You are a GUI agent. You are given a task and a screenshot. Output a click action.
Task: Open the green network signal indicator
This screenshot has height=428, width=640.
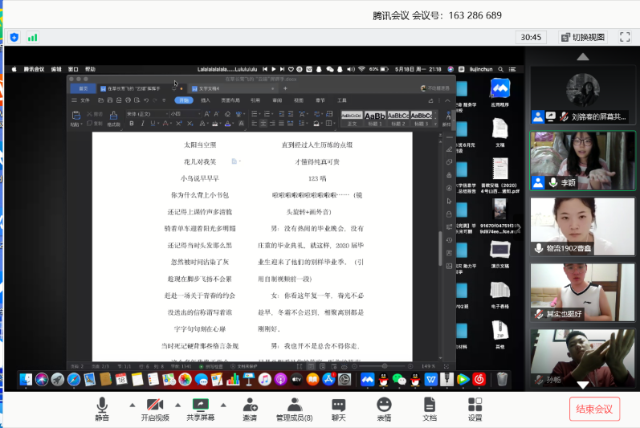(x=32, y=38)
